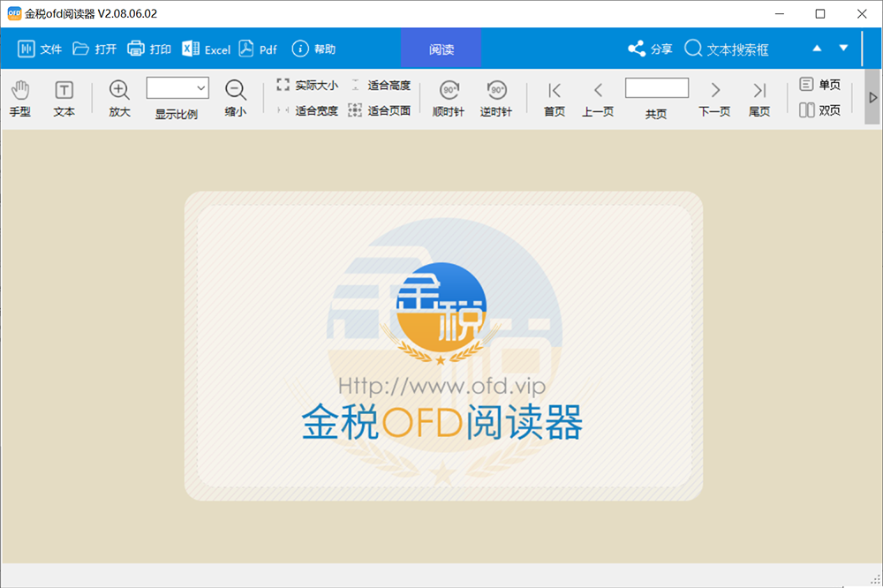
Task: Share the document via 分享
Action: click(x=649, y=49)
